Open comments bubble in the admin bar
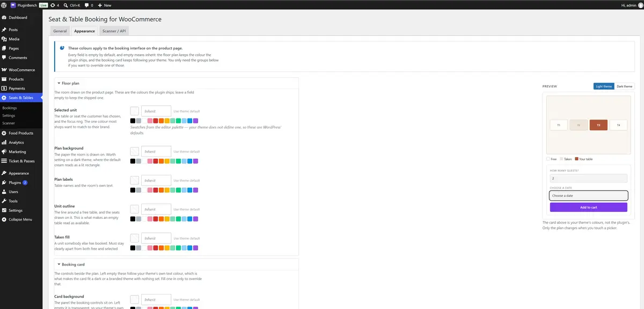 89,5
